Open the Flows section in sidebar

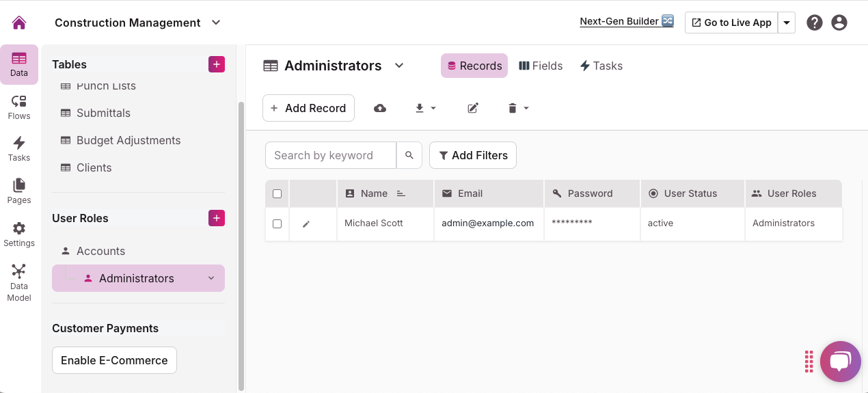pos(19,107)
